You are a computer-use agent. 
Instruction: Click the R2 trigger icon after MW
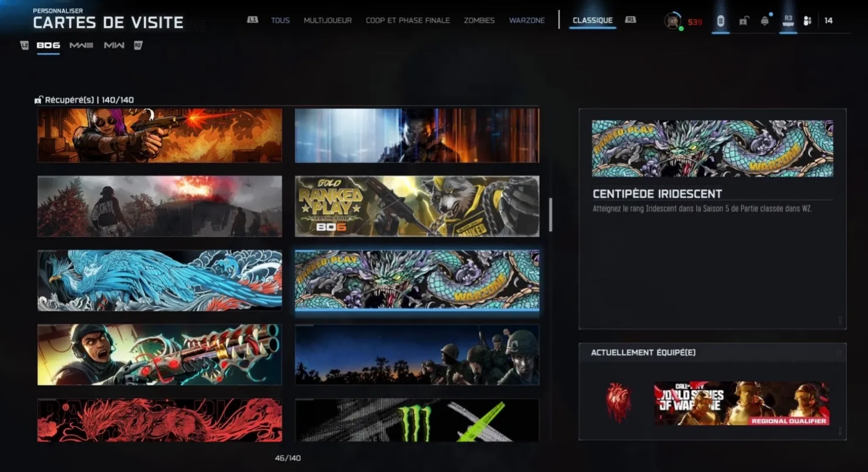click(x=138, y=45)
